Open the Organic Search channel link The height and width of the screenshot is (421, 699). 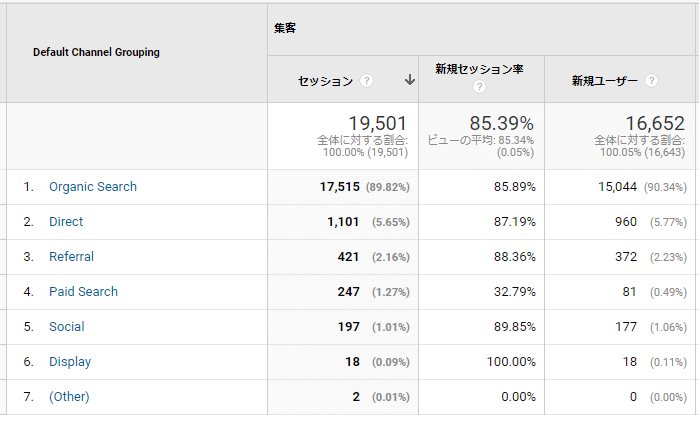click(93, 187)
